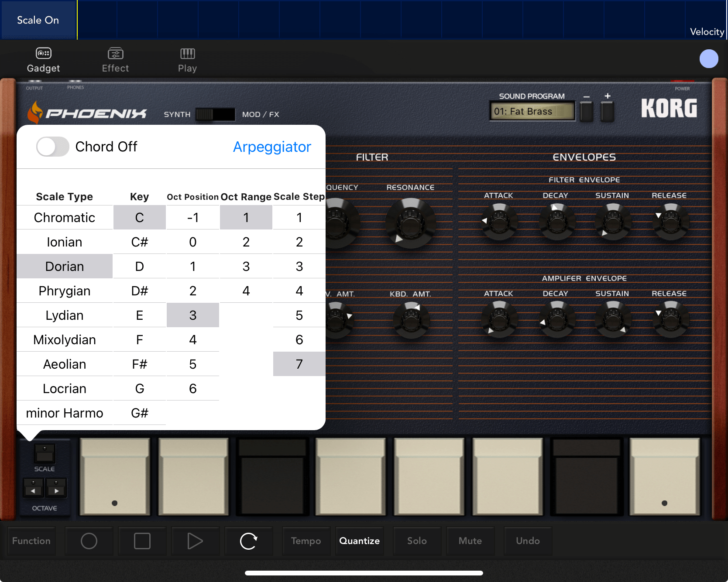728x582 pixels.
Task: Play the last white key with dot
Action: point(664,477)
